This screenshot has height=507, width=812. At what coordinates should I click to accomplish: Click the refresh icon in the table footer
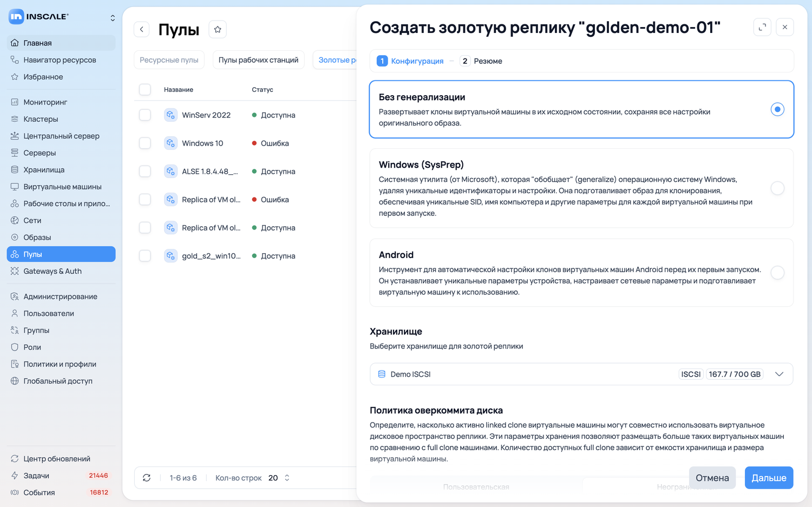tap(147, 478)
